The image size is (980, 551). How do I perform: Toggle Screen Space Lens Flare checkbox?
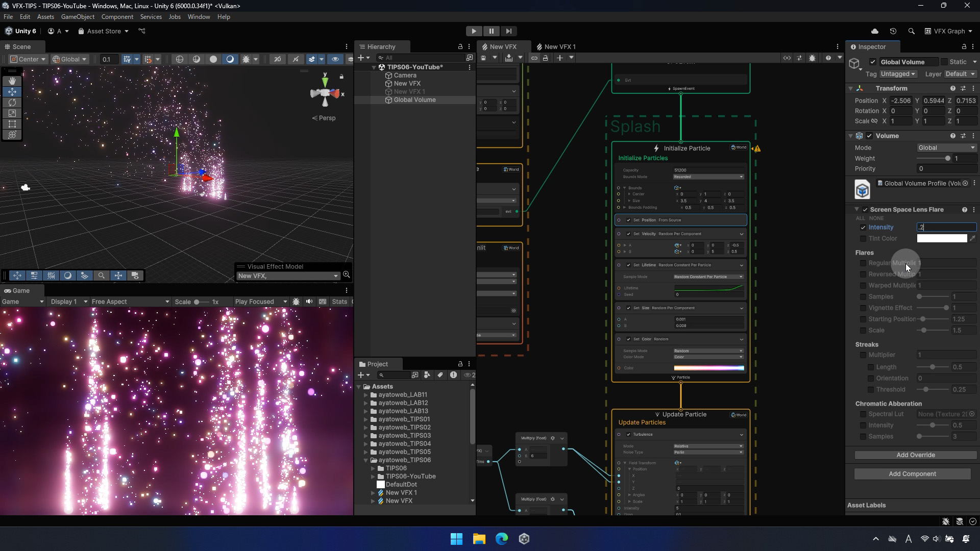coord(865,210)
